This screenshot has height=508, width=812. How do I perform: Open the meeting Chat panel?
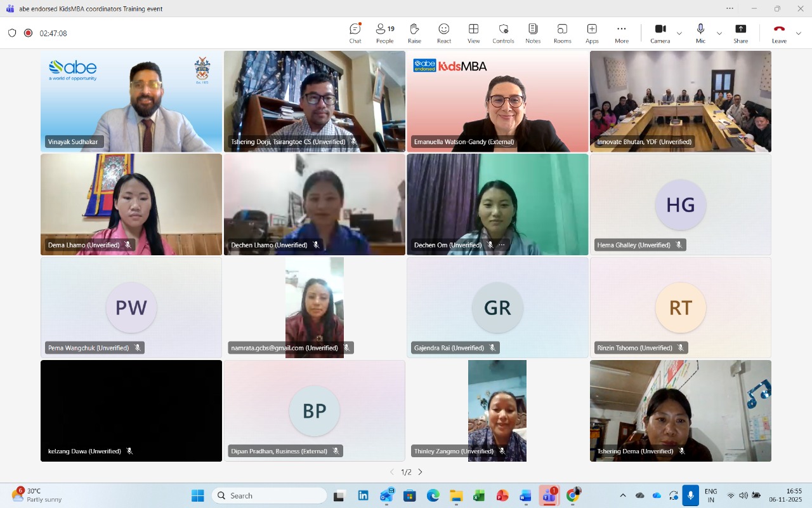click(355, 33)
